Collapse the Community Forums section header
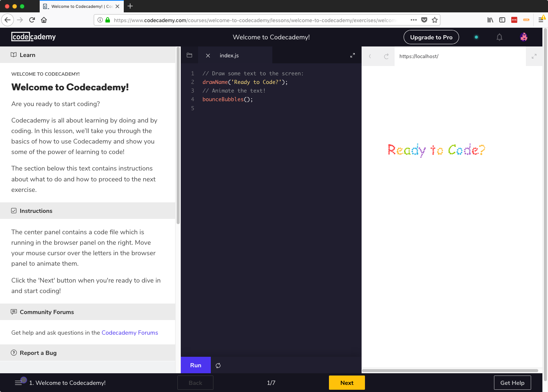The image size is (548, 392). pyautogui.click(x=88, y=312)
